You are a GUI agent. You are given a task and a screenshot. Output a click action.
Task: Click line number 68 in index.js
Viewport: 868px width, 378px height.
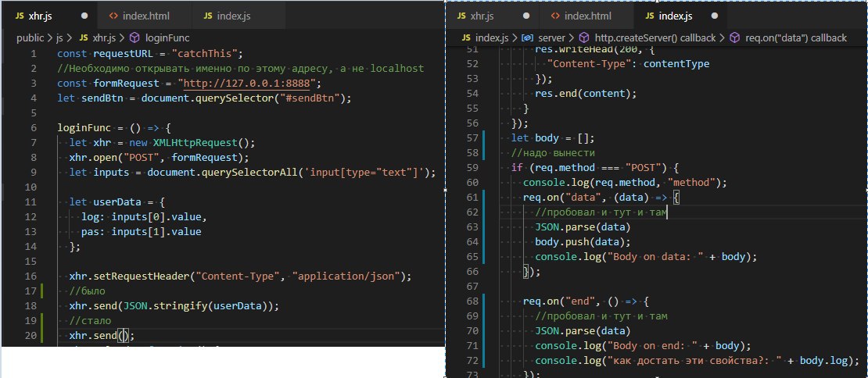[x=472, y=301]
